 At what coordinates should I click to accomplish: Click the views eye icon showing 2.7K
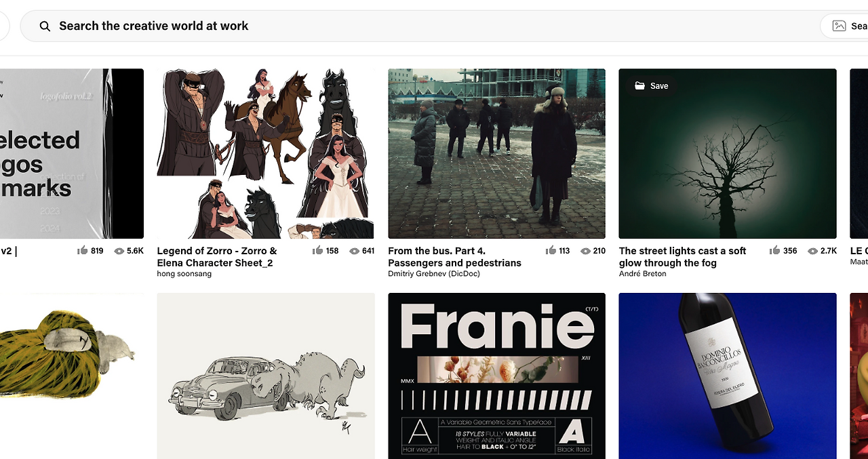(x=812, y=251)
